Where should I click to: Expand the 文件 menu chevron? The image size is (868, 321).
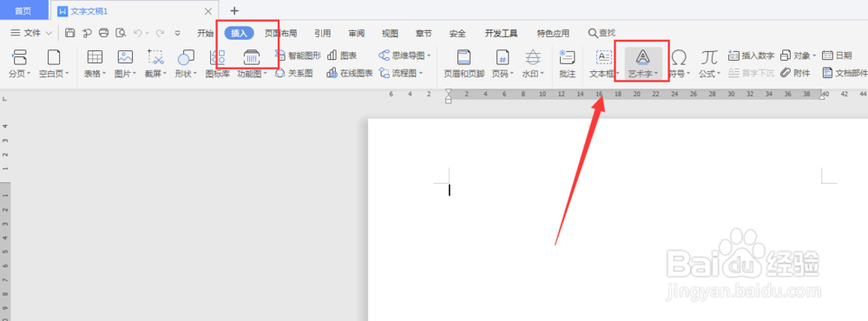[x=49, y=33]
